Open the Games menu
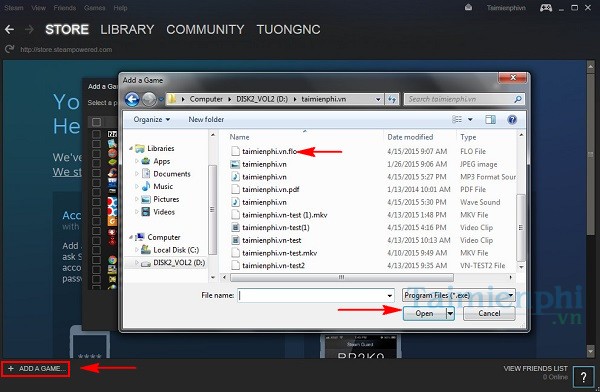Image resolution: width=600 pixels, height=392 pixels. coord(95,8)
